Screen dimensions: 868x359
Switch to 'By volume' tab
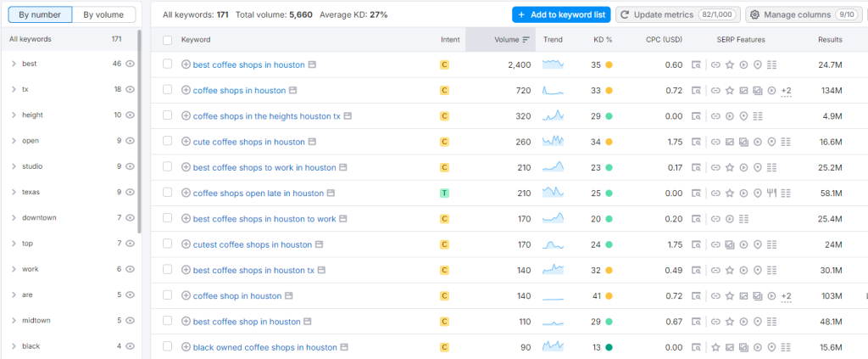pos(103,14)
